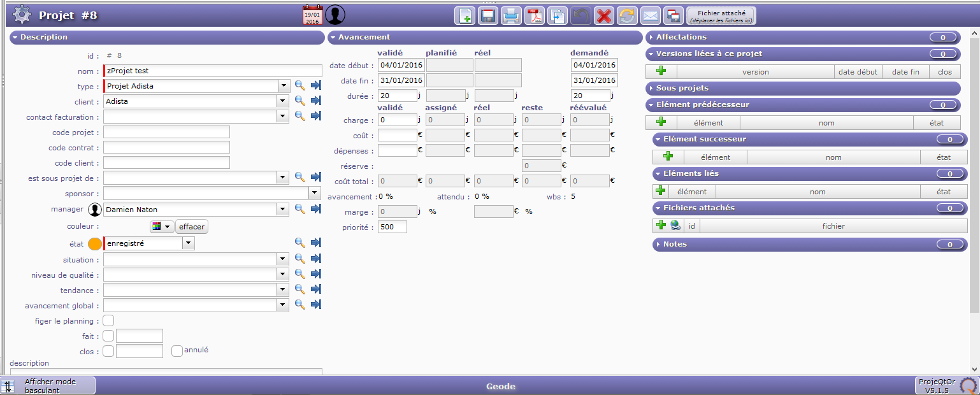Open the couleur picker dropdown
The width and height of the screenshot is (980, 395).
coord(162,226)
